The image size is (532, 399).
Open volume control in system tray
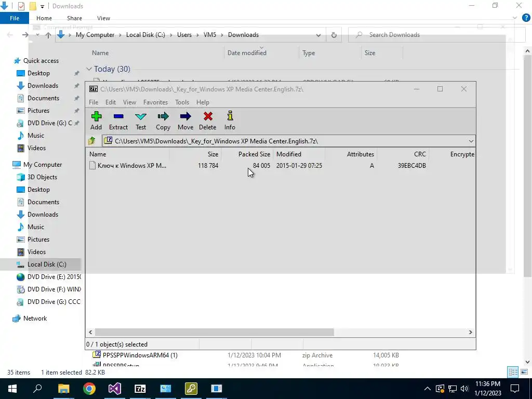464,389
